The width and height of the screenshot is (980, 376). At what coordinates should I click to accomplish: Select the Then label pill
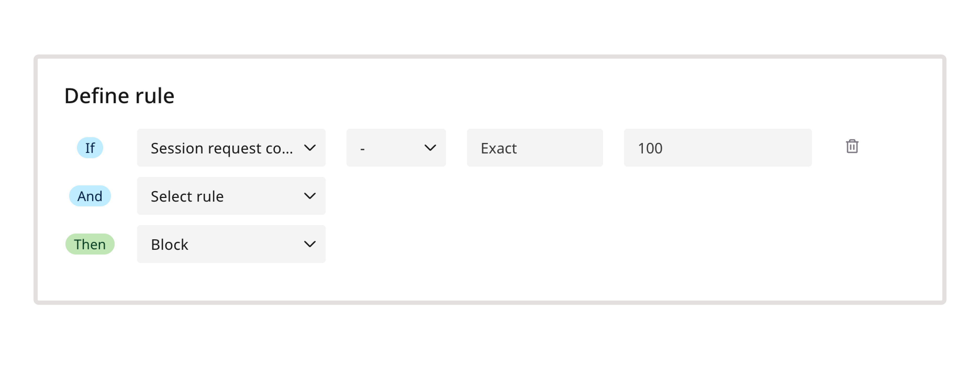click(90, 244)
